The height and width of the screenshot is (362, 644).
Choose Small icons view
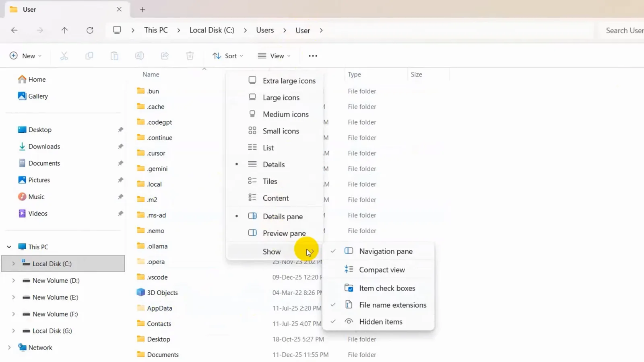[x=275, y=131]
